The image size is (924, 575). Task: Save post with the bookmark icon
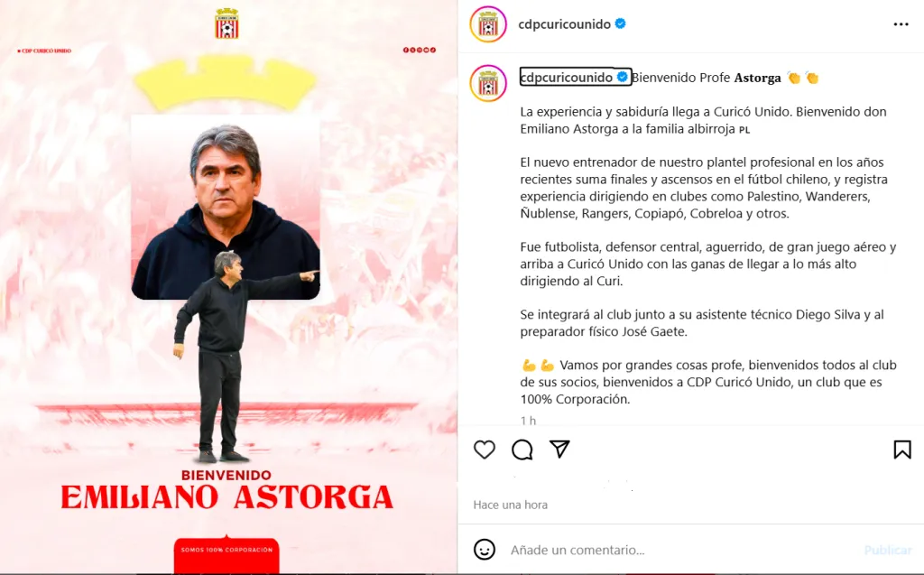point(902,450)
